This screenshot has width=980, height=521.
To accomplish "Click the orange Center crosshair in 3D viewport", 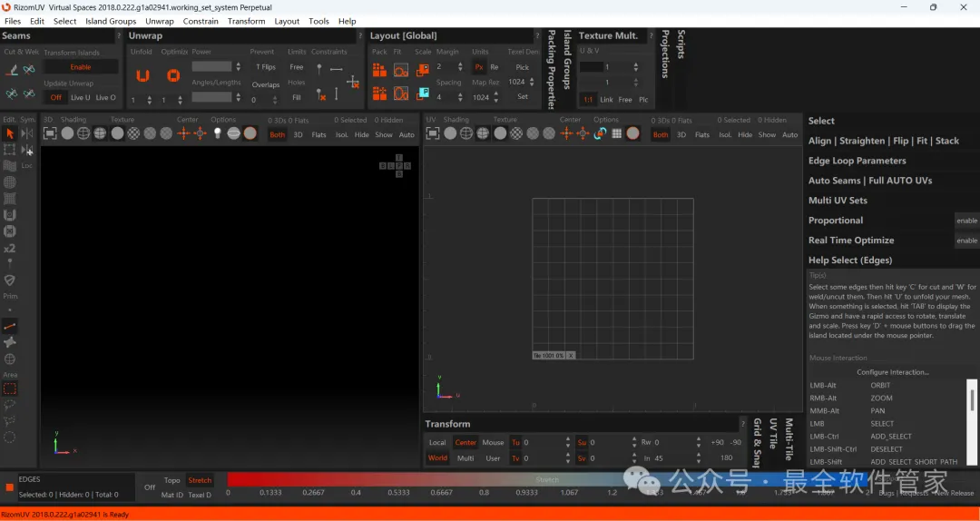I will (183, 133).
